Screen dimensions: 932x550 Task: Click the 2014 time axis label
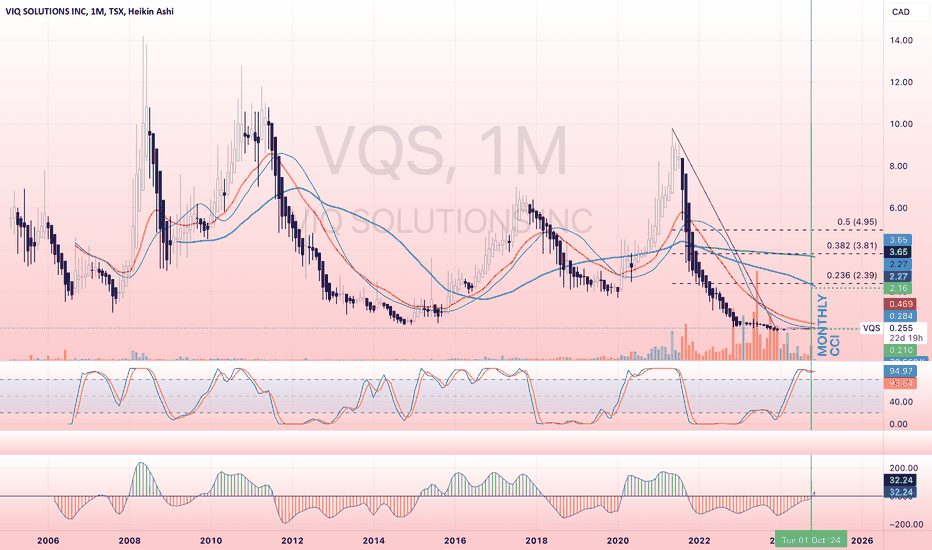(374, 540)
